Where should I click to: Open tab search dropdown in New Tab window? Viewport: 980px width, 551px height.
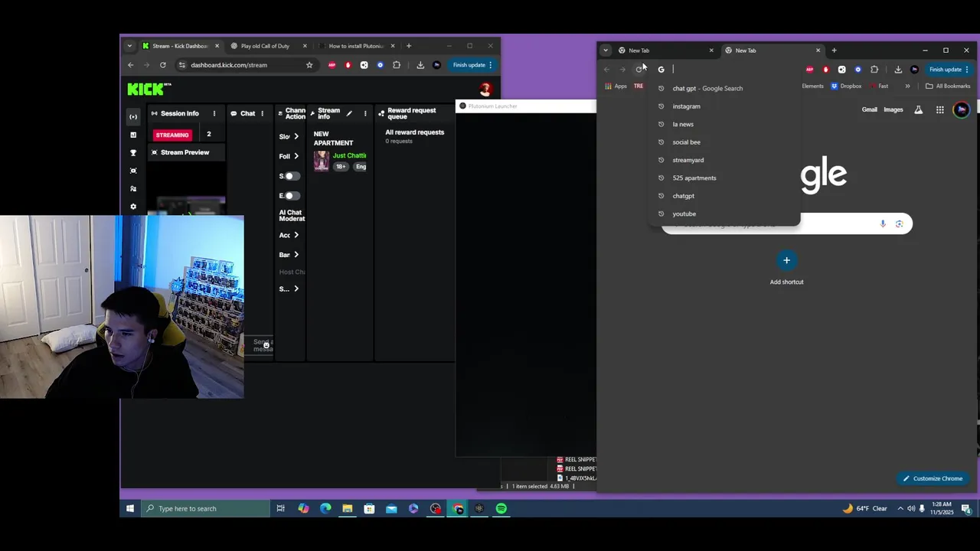point(606,51)
